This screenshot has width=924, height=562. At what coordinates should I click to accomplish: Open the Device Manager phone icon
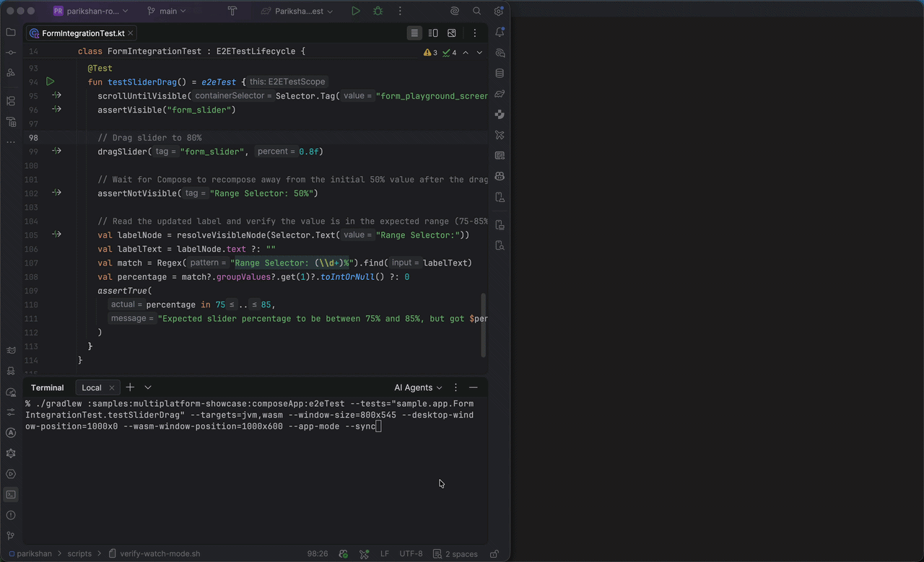point(500,197)
